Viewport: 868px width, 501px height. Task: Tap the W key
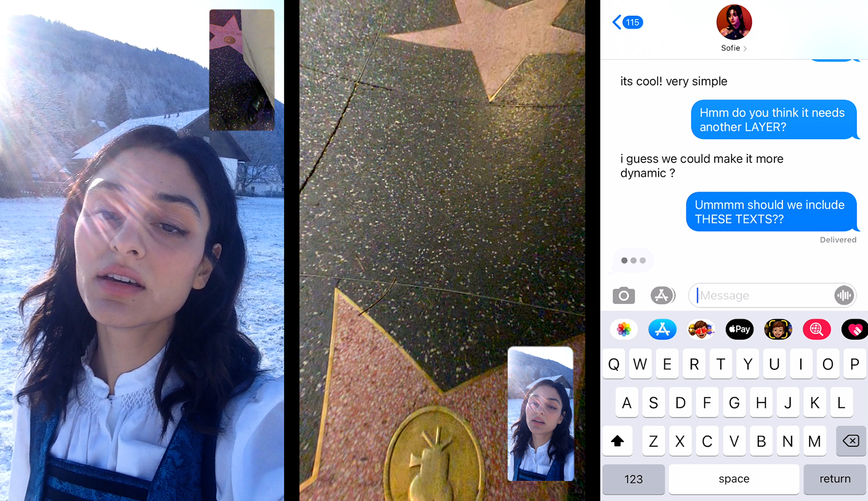(x=640, y=364)
